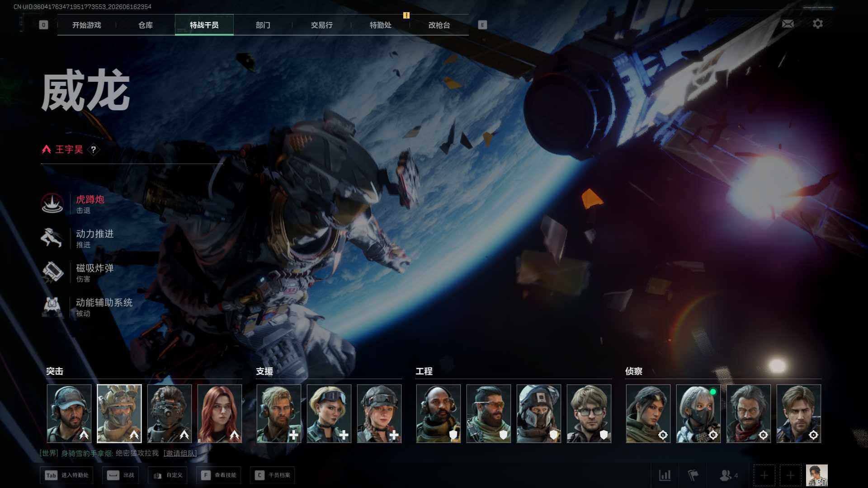Viewport: 868px width, 488px height.
Task: Select brown-haired recon operator in blue jacket
Action: (x=799, y=413)
